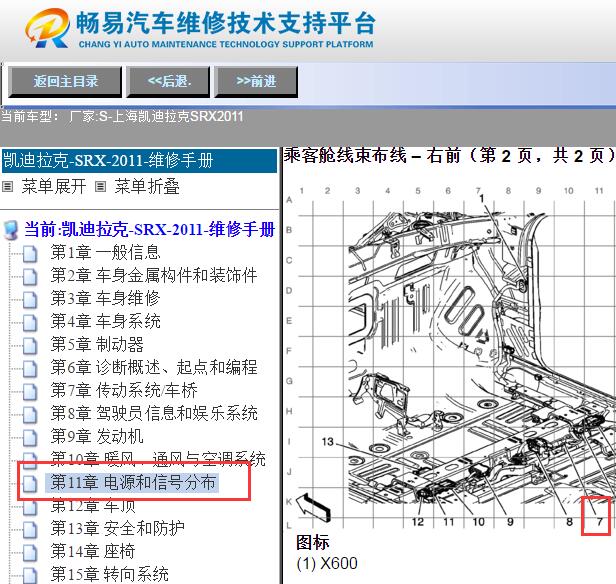Click the page icon of 第1章
Screen dimensions: 616x584
tap(30, 253)
